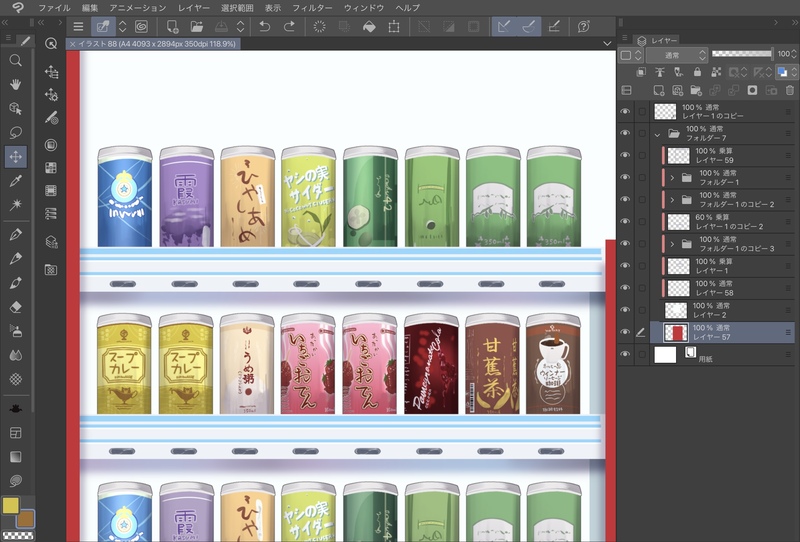This screenshot has height=542, width=800.
Task: Expand the フォルダー 1 layer folder
Action: point(672,177)
